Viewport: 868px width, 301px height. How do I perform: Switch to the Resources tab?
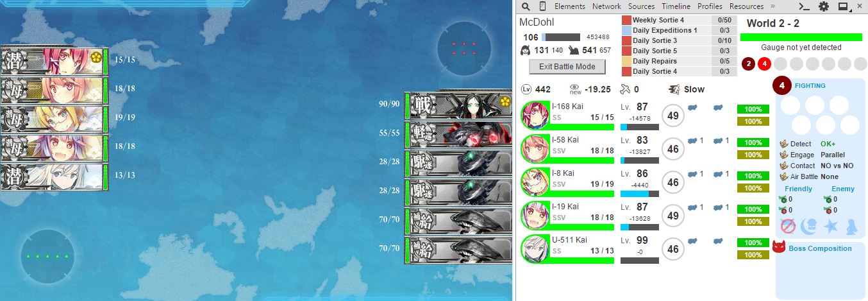point(746,6)
